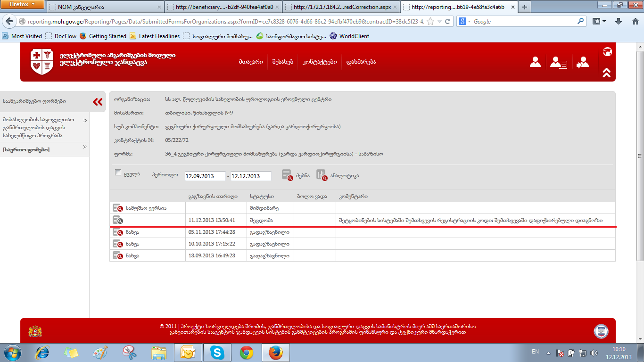
Task: Click the logout arrow user icon
Action: click(583, 62)
